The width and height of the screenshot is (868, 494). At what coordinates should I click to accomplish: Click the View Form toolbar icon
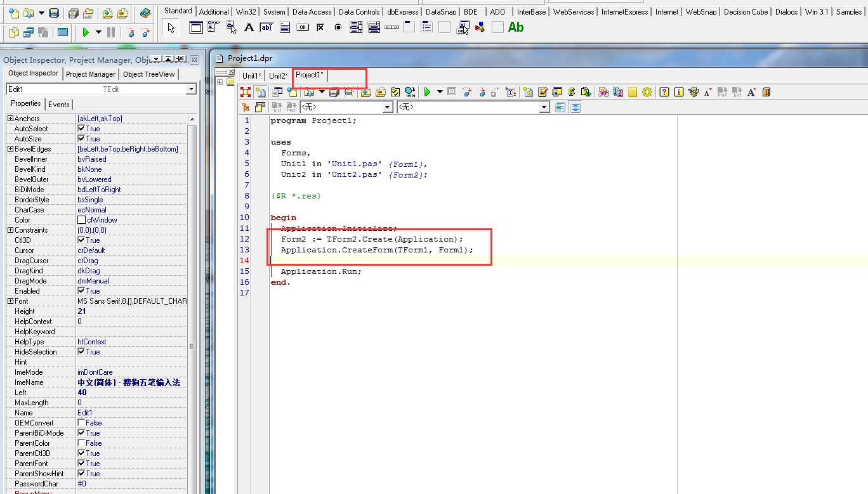click(x=29, y=32)
